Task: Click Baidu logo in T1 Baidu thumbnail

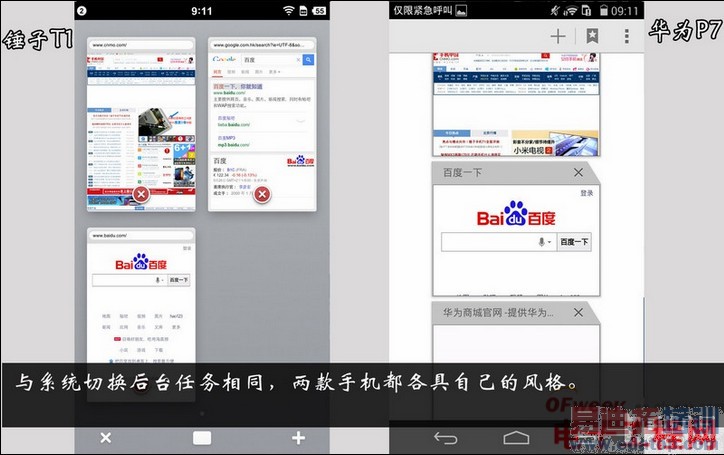Action: [x=141, y=262]
